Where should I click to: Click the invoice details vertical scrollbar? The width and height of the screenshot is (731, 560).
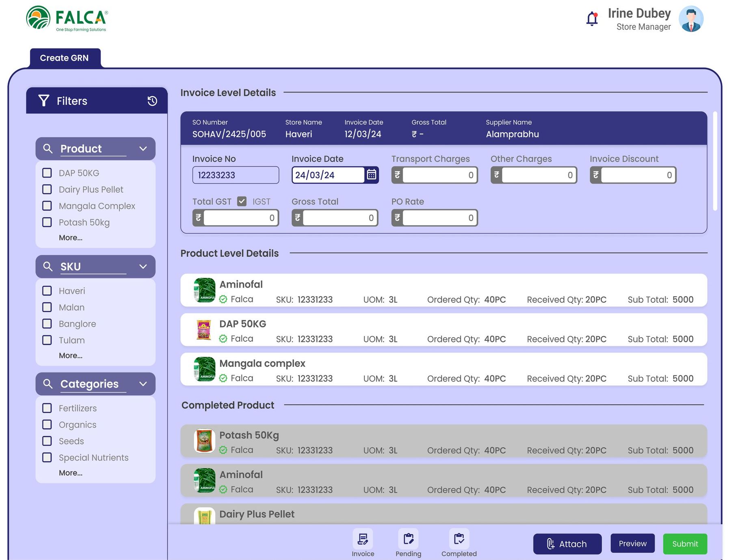point(715,161)
